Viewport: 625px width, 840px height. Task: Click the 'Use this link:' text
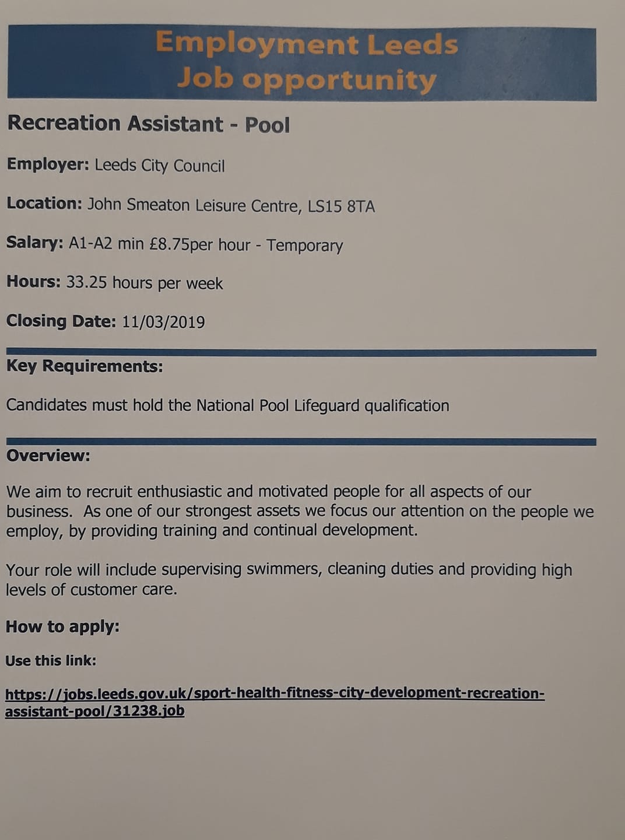51,661
